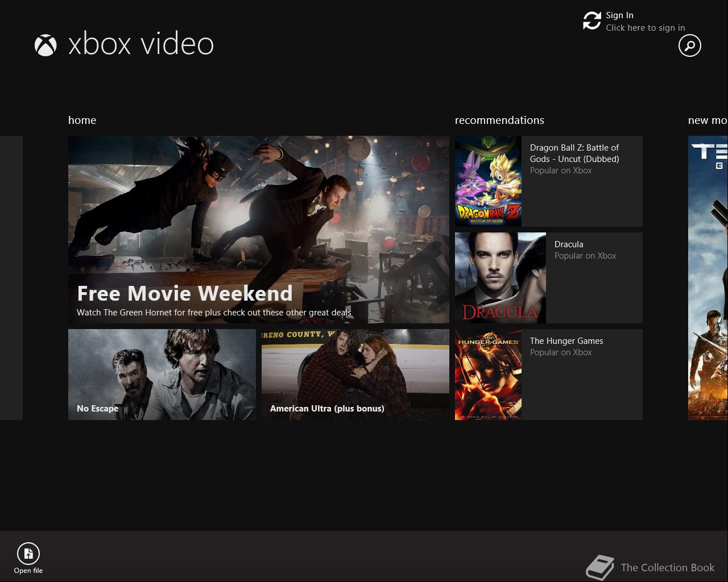Click The Collection Book icon
The height and width of the screenshot is (582, 728).
601,567
